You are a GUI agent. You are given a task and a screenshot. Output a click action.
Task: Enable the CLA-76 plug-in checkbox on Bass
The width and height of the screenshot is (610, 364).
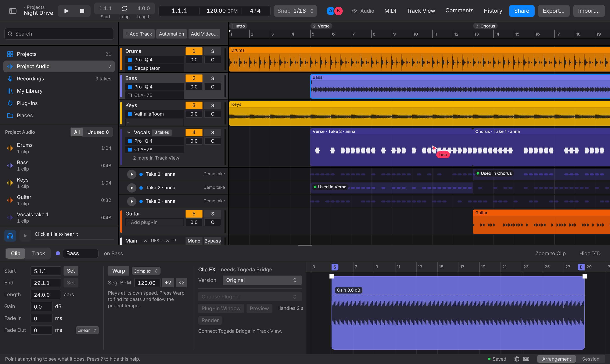[x=130, y=95]
